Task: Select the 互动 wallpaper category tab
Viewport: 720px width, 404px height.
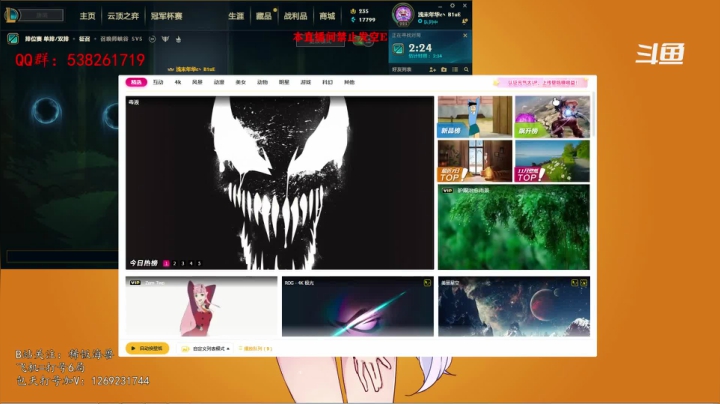Action: pyautogui.click(x=158, y=82)
